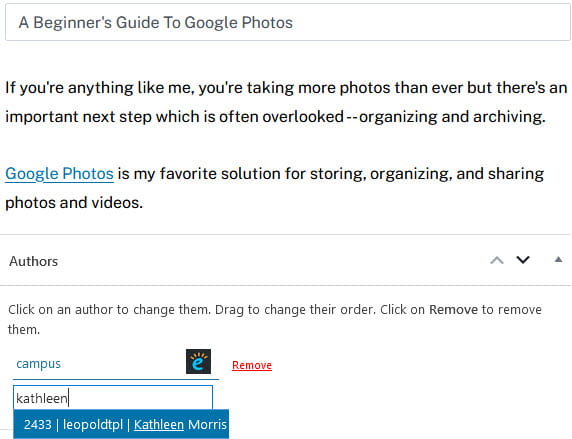Edit the post title field

pos(287,22)
